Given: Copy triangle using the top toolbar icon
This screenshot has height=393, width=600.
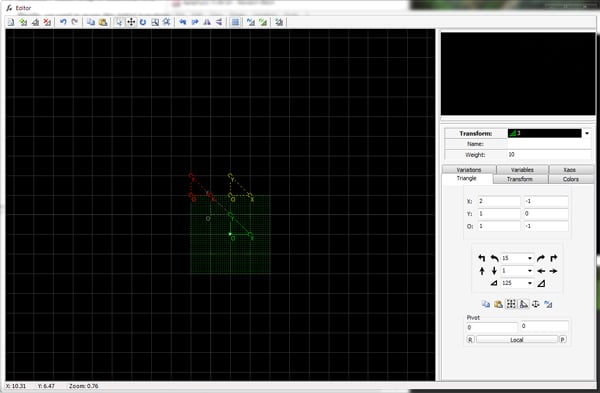Looking at the screenshot, I should point(91,22).
